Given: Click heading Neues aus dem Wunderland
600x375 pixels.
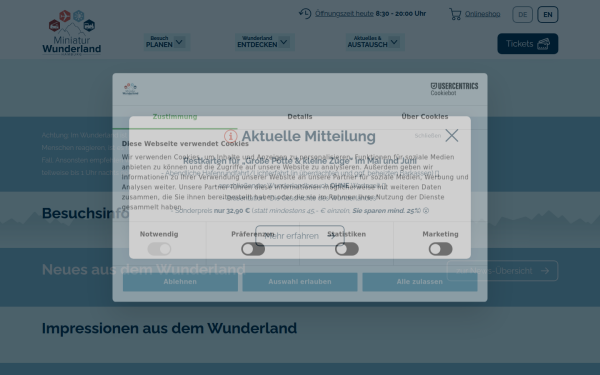Looking at the screenshot, I should pyautogui.click(x=143, y=269).
